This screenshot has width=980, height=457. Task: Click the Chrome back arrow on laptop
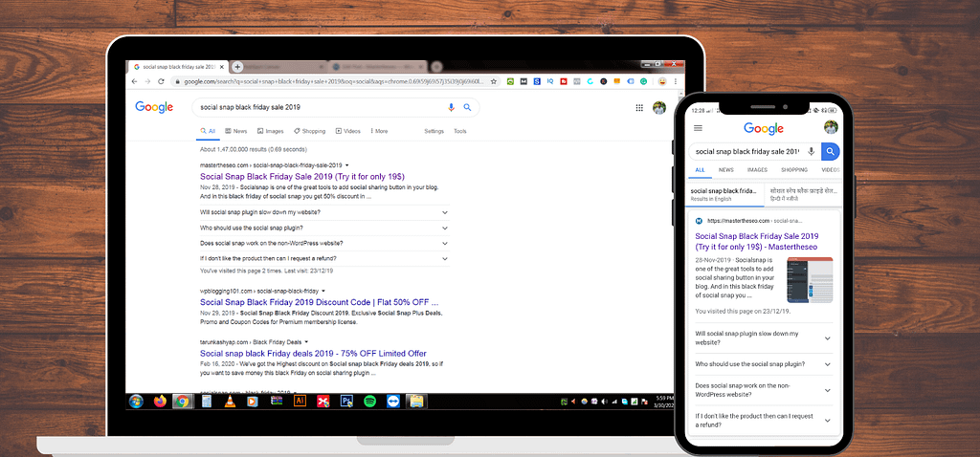tap(134, 81)
